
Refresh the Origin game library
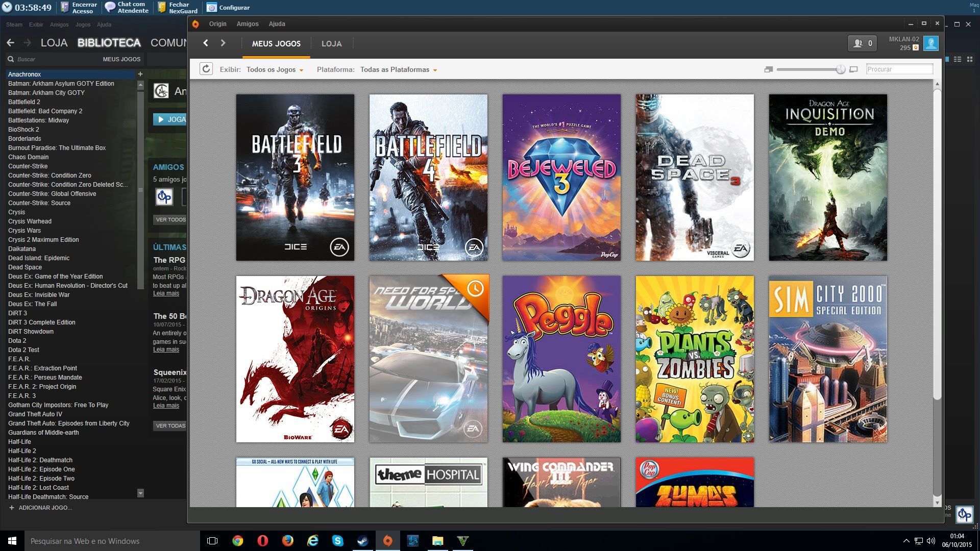(206, 69)
